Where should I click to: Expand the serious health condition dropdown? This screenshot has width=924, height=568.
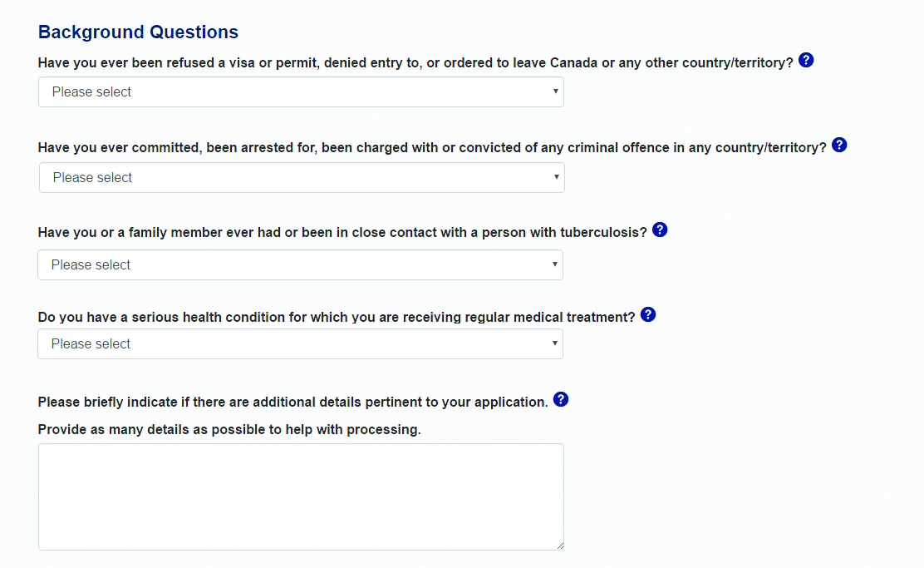point(301,343)
